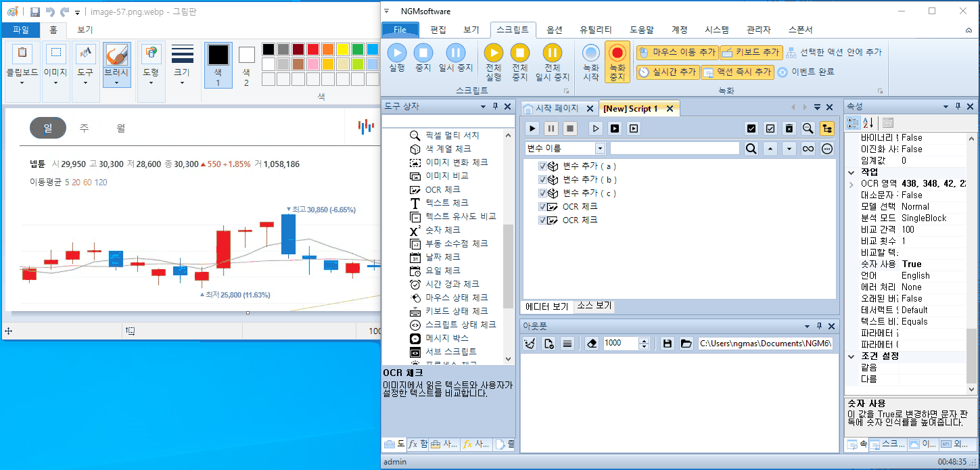
Task: Click the script editor play icon
Action: (533, 128)
